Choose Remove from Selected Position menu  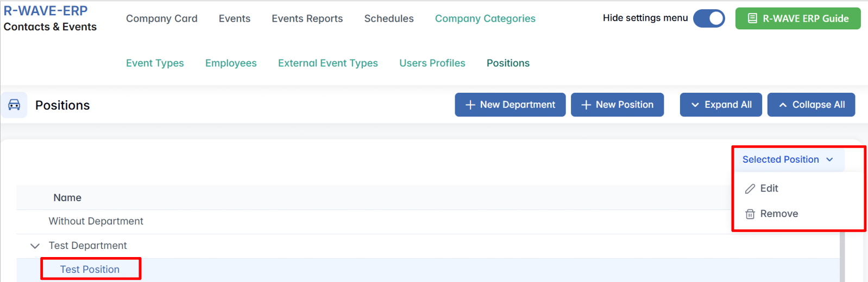tap(771, 214)
